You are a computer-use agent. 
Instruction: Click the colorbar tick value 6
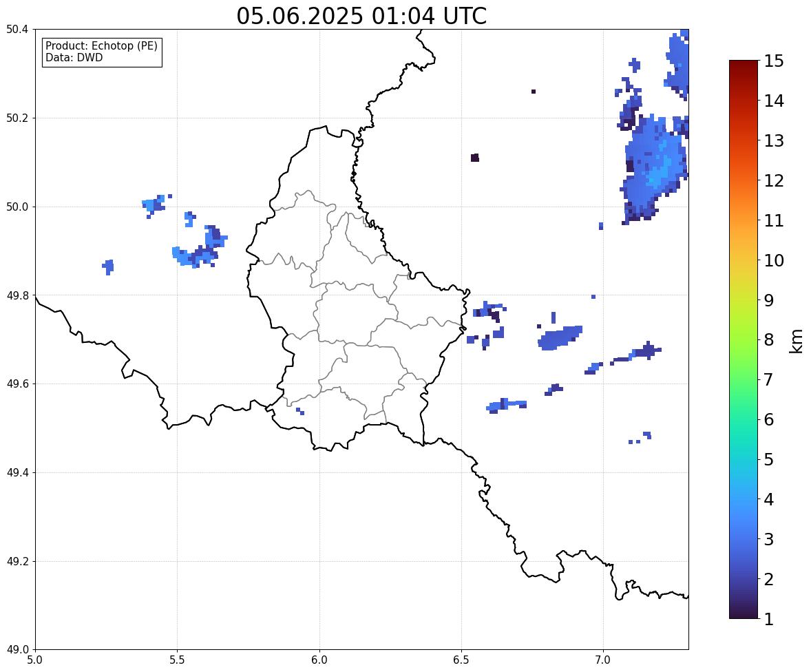(x=768, y=419)
